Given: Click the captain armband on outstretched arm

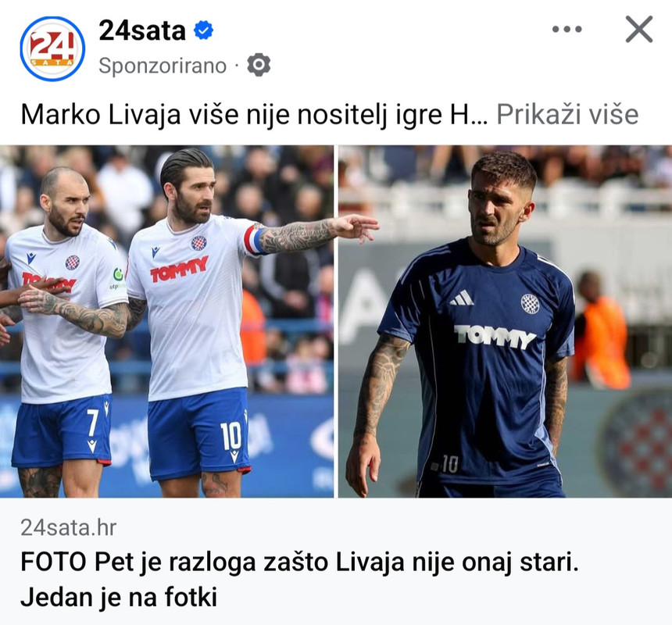Looking at the screenshot, I should click(254, 239).
